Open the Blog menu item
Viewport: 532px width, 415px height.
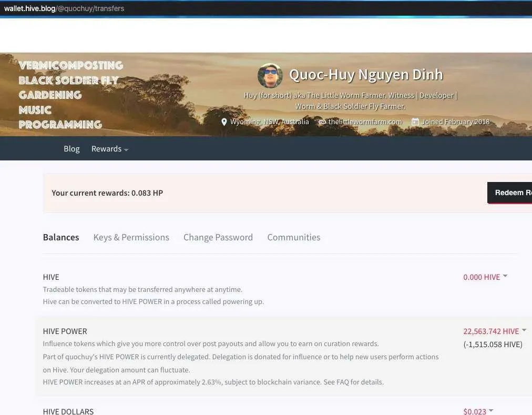pos(71,149)
